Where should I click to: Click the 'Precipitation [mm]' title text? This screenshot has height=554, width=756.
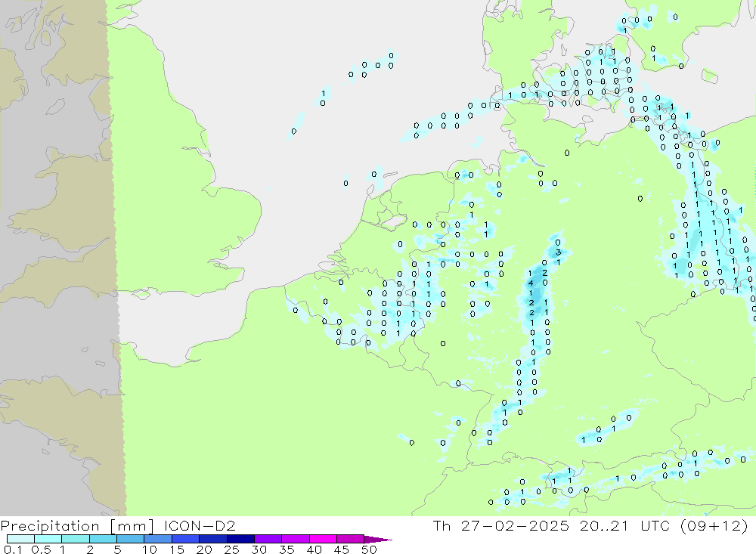click(77, 525)
